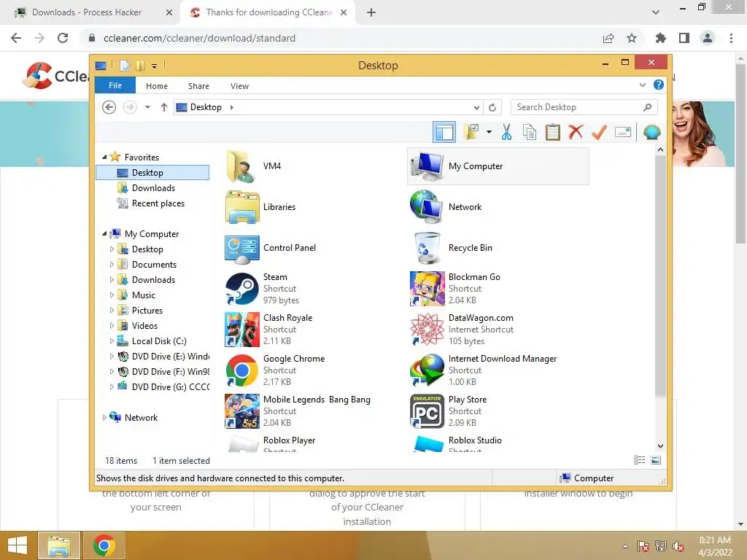Toggle the navigation pane button in toolbar
Screen dimensions: 747x560
coord(444,132)
